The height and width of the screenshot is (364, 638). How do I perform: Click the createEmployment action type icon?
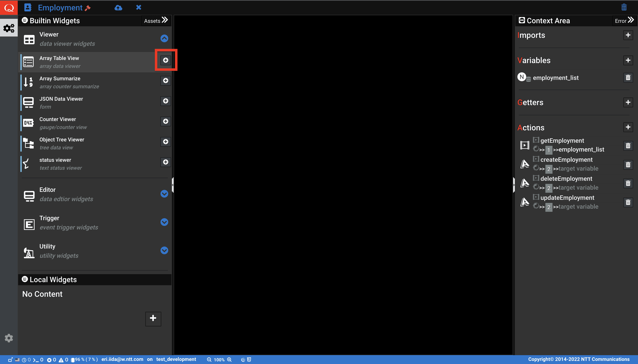point(525,164)
